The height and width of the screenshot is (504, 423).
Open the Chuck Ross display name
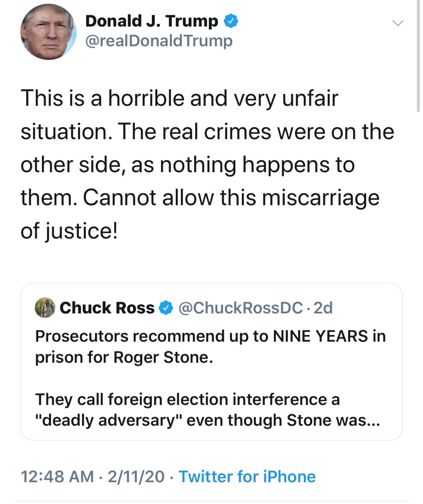pos(107,308)
